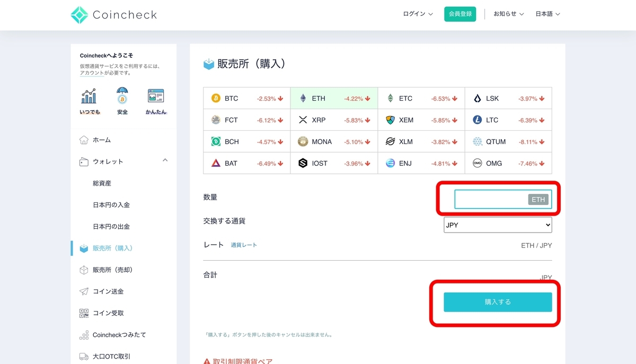Open 総資産 in the sidebar
636x364 pixels.
102,183
